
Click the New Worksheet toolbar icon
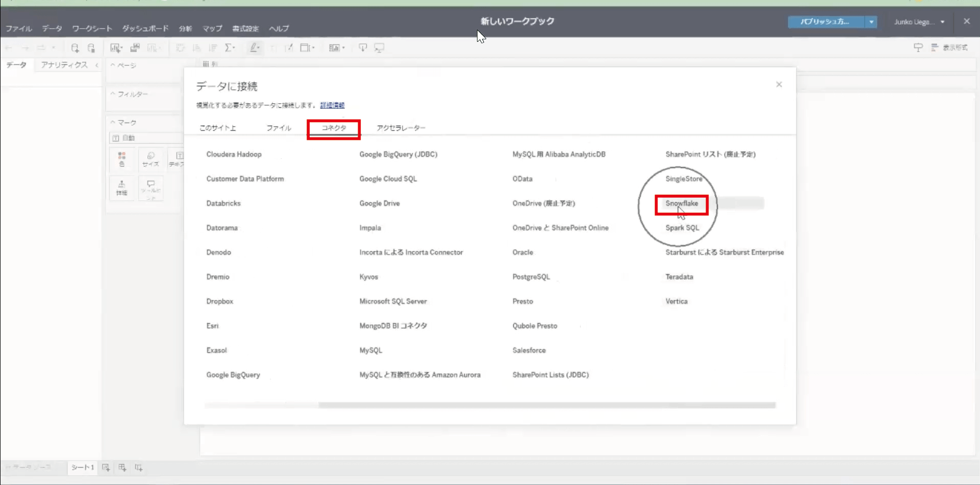tap(116, 48)
